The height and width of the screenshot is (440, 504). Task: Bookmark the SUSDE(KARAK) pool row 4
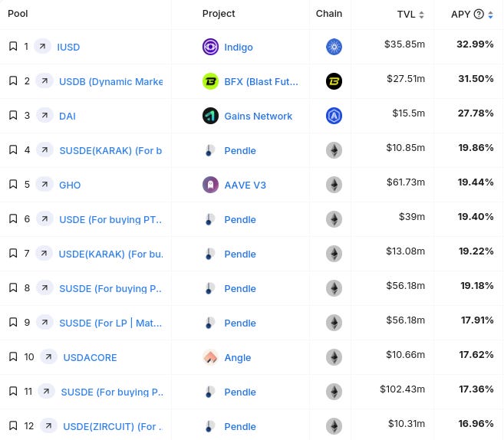coord(13,149)
